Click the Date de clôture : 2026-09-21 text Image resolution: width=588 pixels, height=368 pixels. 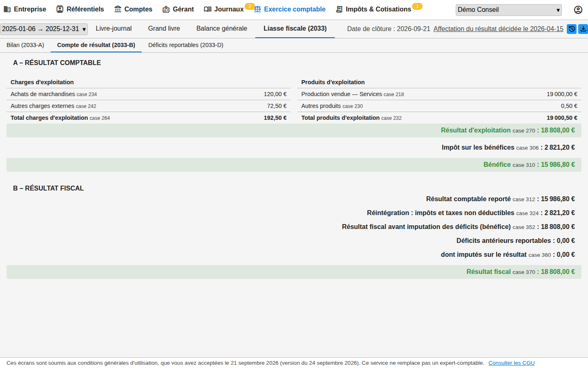[x=389, y=29]
